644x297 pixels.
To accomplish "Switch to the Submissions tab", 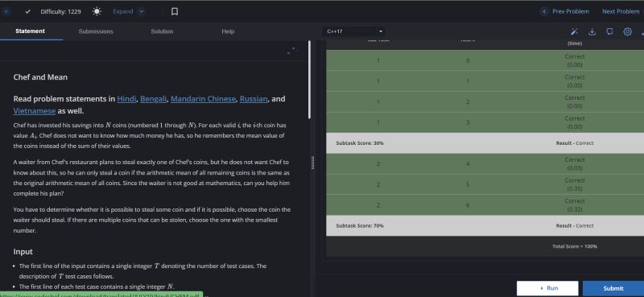I will [x=96, y=31].
